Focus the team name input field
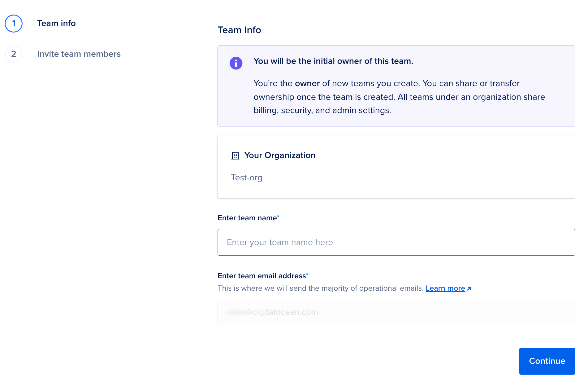This screenshot has height=383, width=588. (x=396, y=242)
